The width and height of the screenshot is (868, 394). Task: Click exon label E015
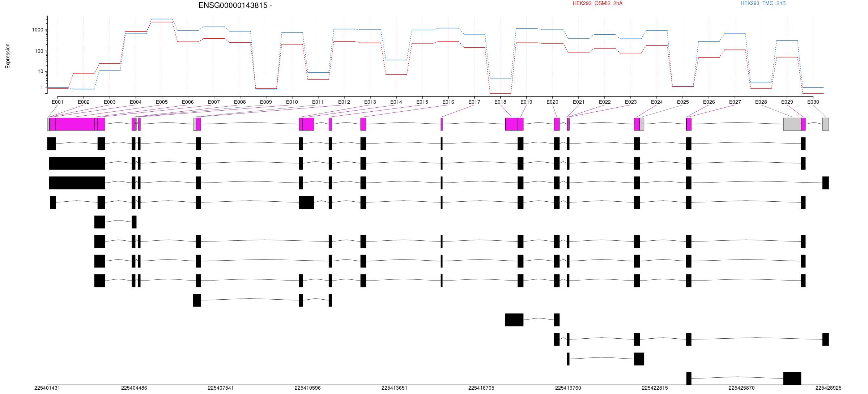[422, 102]
